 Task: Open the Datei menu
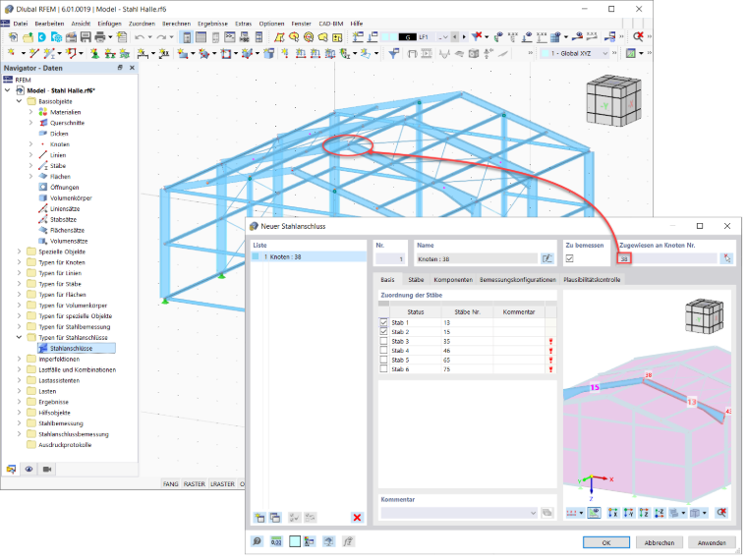[x=21, y=24]
